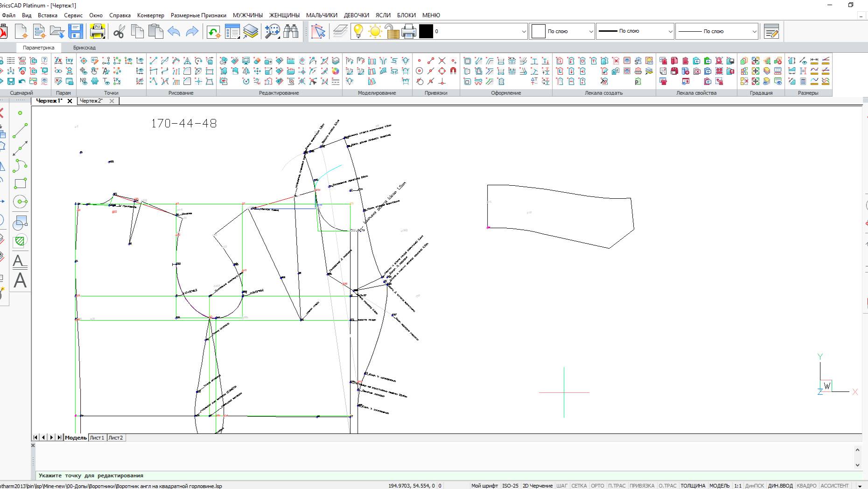
Task: Select the Rectangle tool in left toolbar
Action: pos(20,183)
